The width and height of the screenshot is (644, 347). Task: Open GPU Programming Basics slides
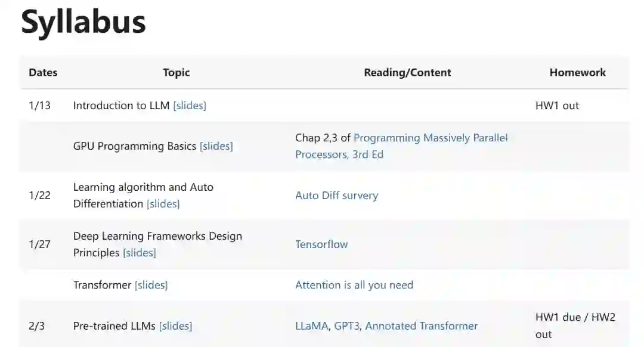[x=216, y=146]
